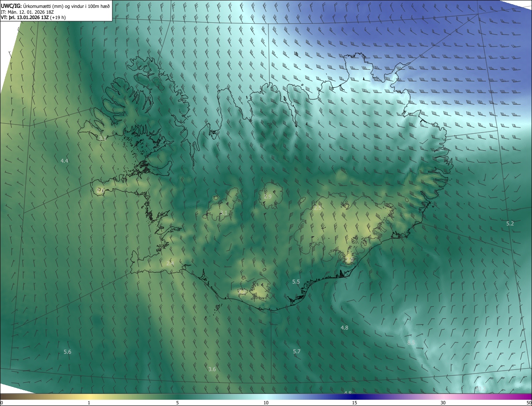Click the 2.9 value label on the map
The width and height of the screenshot is (532, 406).
[268, 196]
